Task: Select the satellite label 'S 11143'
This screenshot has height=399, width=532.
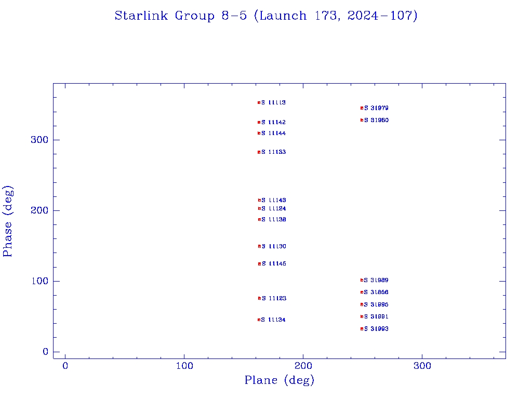Action: click(274, 200)
